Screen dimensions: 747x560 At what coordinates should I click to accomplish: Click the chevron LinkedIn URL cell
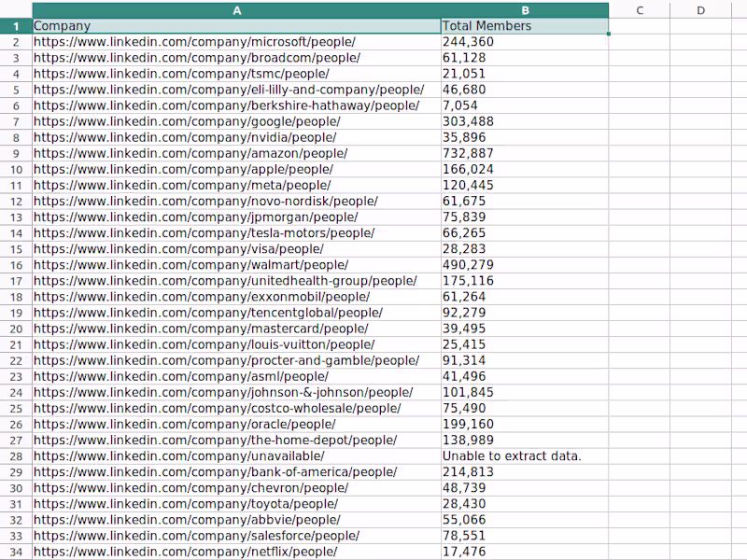[237, 488]
